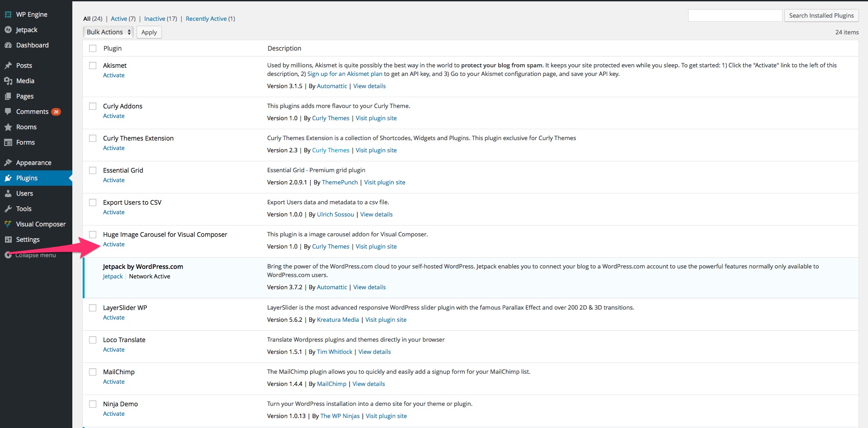Activate the MailChimp plugin
Viewport: 868px width, 428px height.
tap(114, 382)
